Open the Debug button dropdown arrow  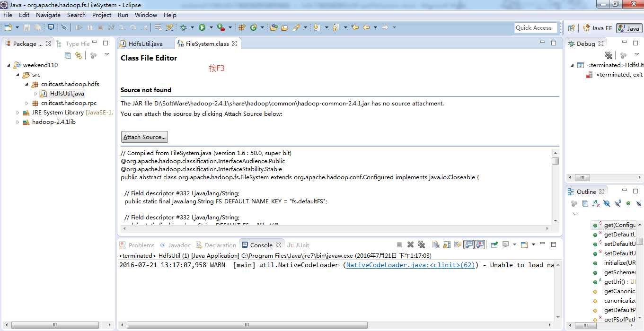pos(191,27)
